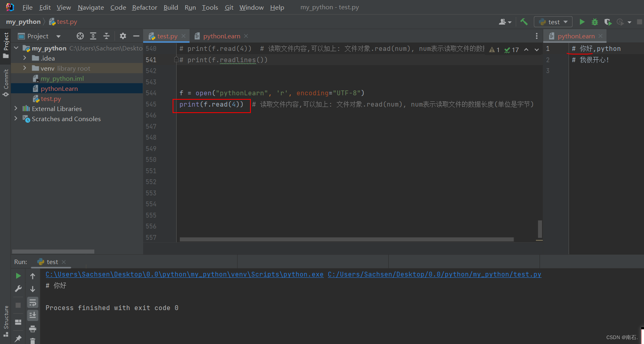Expand Scratches and Consoles node
This screenshot has width=644, height=344.
point(16,119)
